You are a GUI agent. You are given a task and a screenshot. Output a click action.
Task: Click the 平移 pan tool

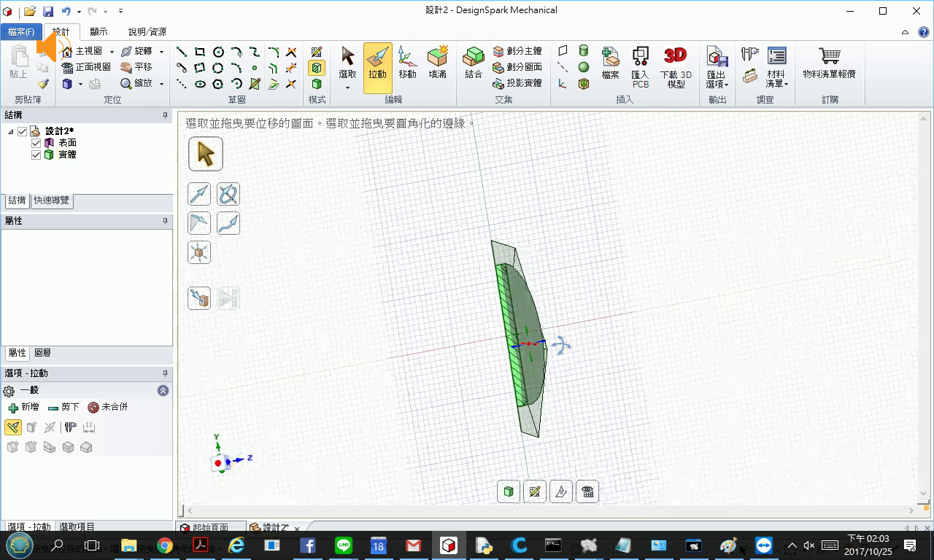pyautogui.click(x=136, y=67)
